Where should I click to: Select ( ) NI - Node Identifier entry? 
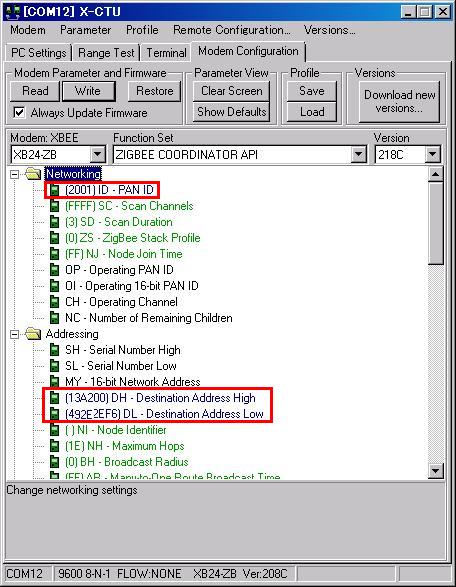[116, 430]
